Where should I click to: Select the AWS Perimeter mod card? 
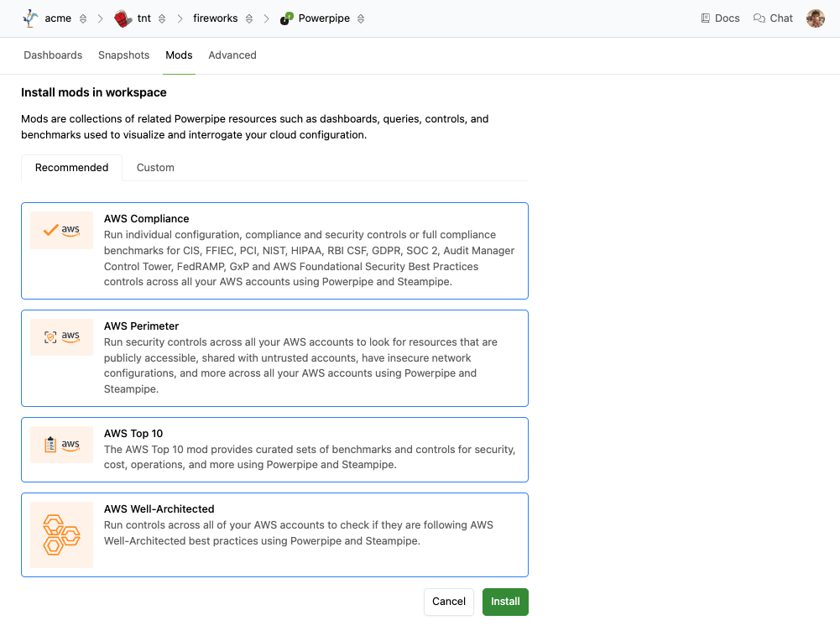(310, 358)
